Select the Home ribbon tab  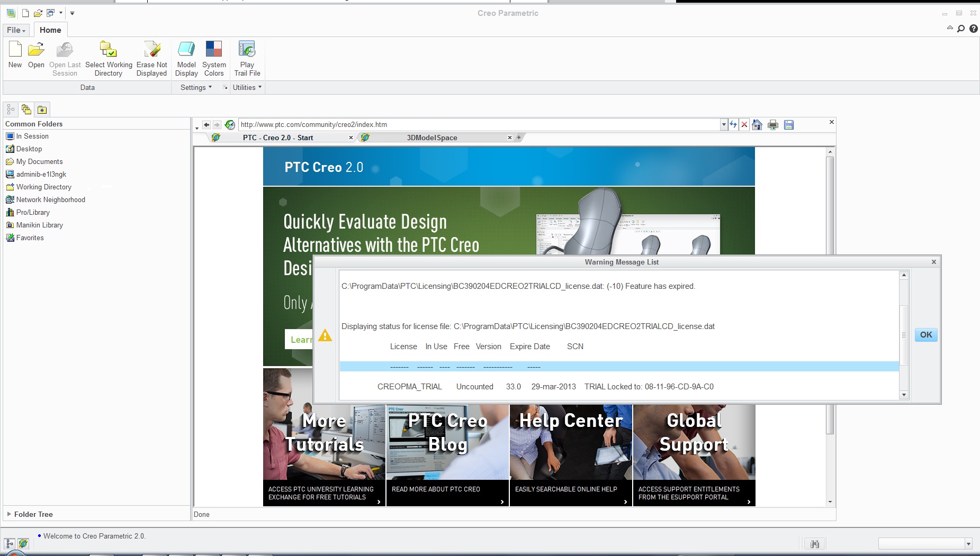tap(50, 30)
